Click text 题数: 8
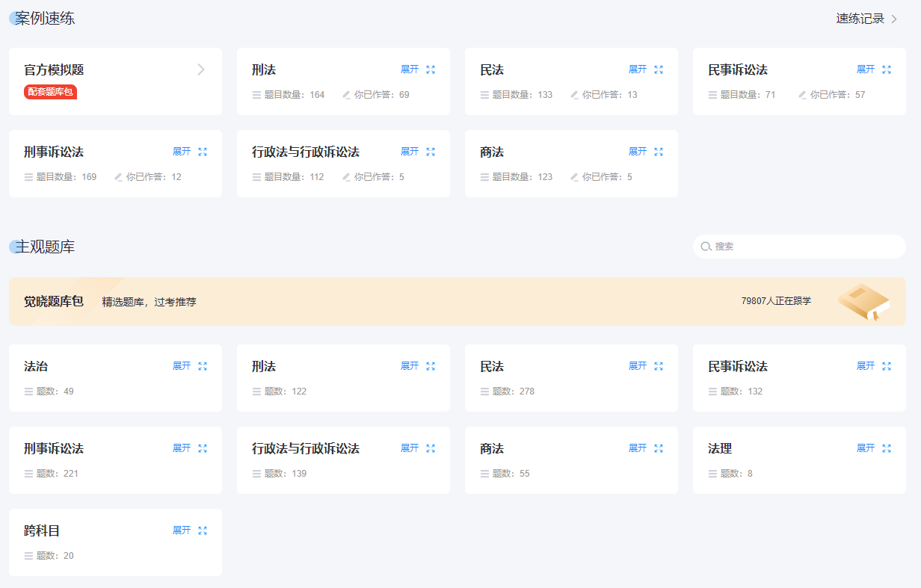 736,474
